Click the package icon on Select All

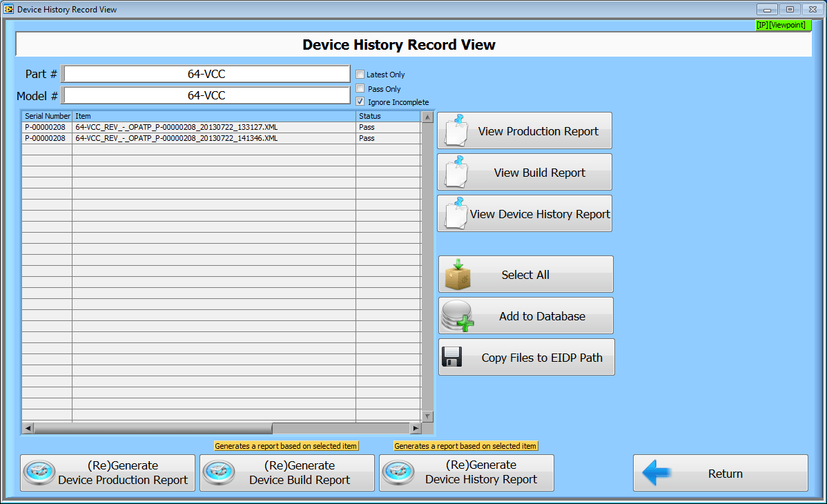coord(457,273)
